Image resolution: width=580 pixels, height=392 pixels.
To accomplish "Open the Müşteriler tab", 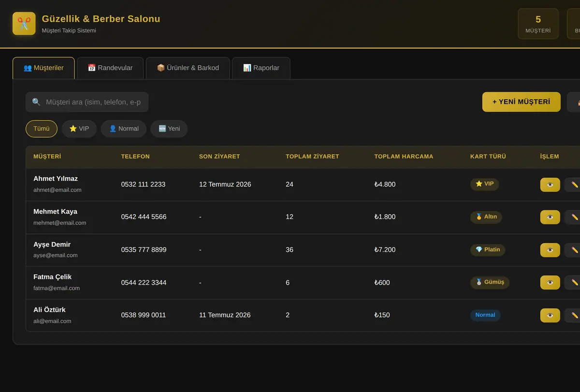I will pos(43,68).
